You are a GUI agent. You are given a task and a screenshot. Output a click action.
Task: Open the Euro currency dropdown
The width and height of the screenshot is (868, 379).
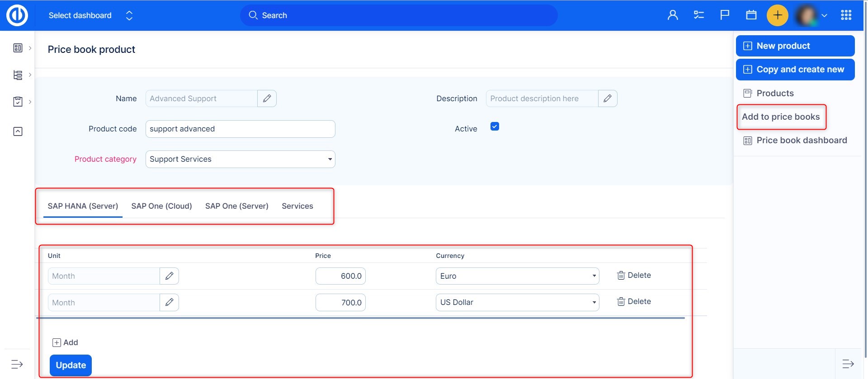[x=517, y=276]
